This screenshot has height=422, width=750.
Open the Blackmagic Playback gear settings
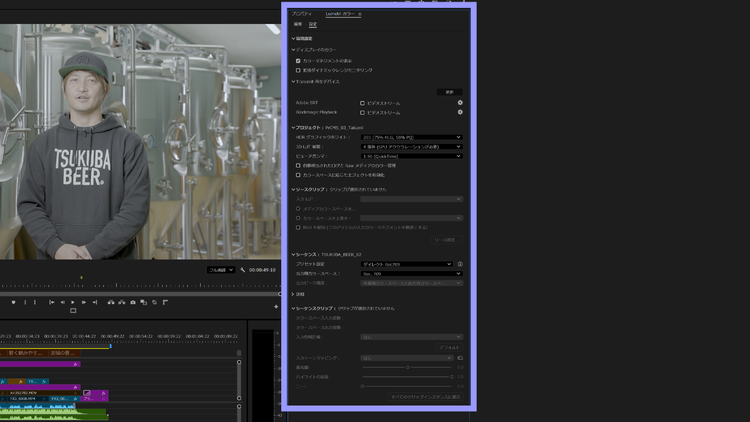point(460,112)
